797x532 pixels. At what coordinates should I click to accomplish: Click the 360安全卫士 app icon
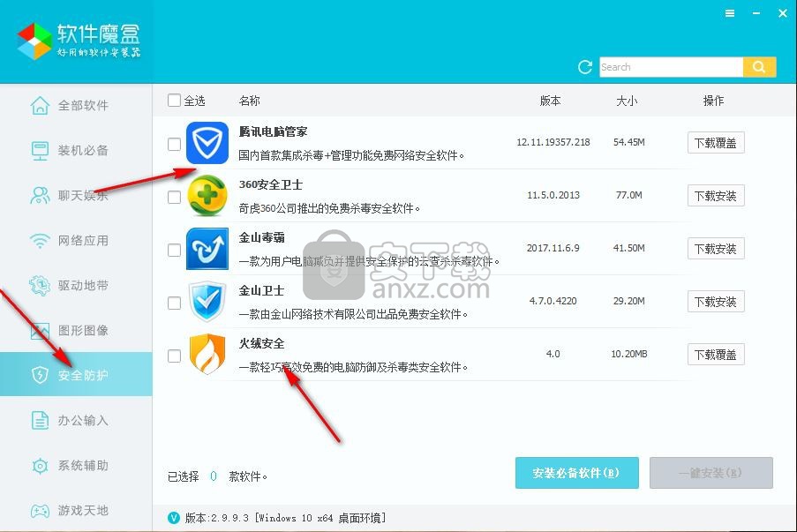click(207, 196)
